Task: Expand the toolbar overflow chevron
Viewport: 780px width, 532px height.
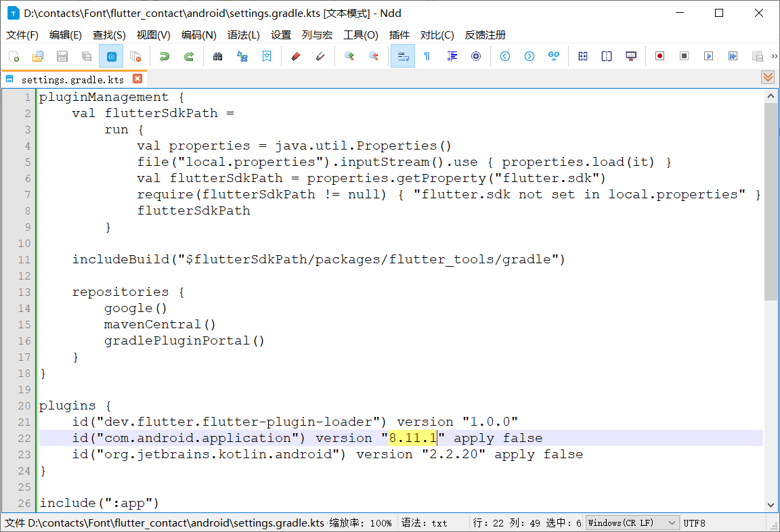Action: point(775,56)
